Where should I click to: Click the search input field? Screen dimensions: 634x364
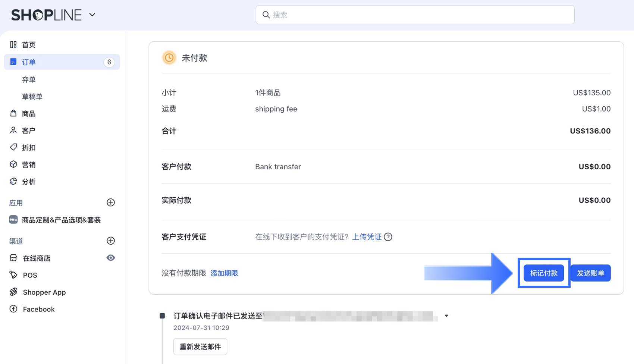click(x=415, y=15)
